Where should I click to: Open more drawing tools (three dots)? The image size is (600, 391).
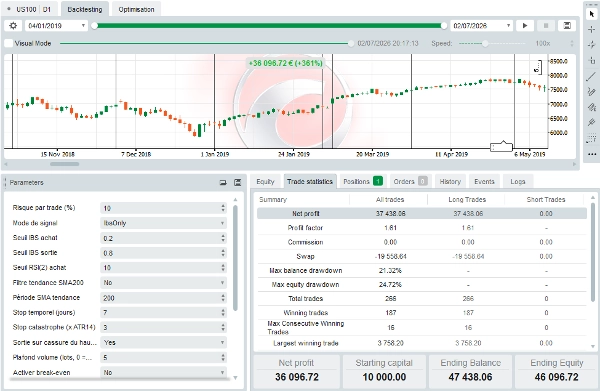coord(592,154)
